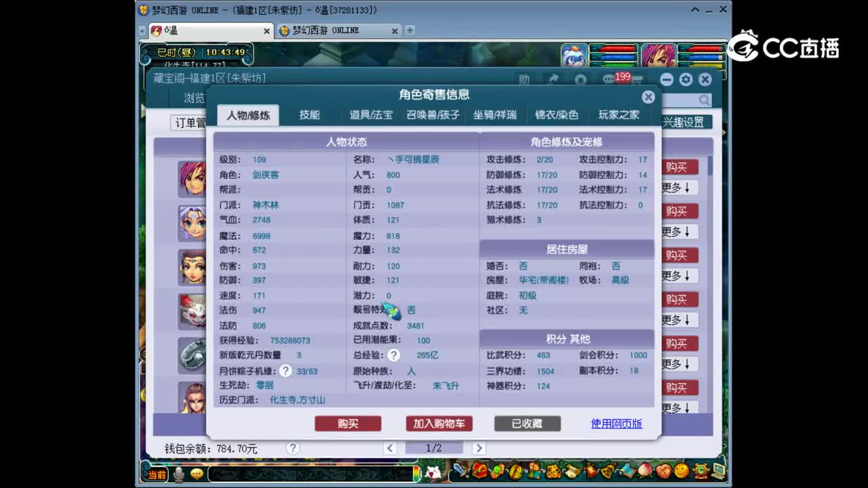Click the help icon beside 月饼粽子机缘
868x488 pixels.
coord(285,371)
